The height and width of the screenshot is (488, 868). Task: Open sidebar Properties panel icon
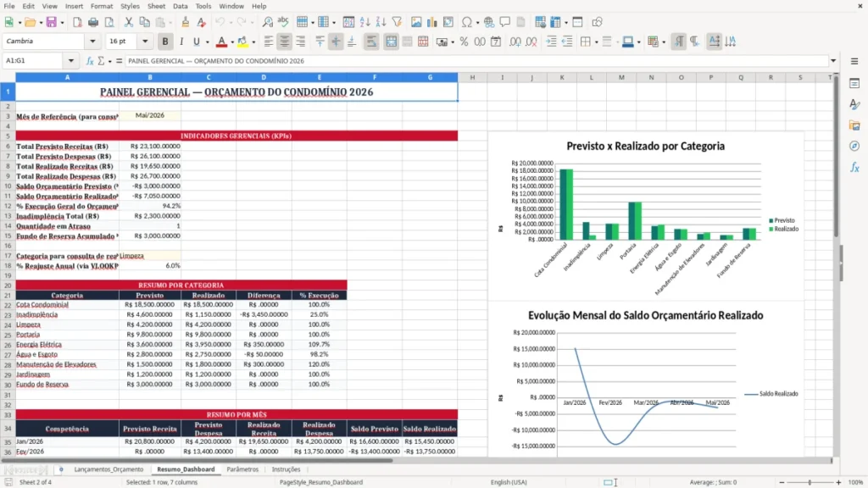(854, 83)
